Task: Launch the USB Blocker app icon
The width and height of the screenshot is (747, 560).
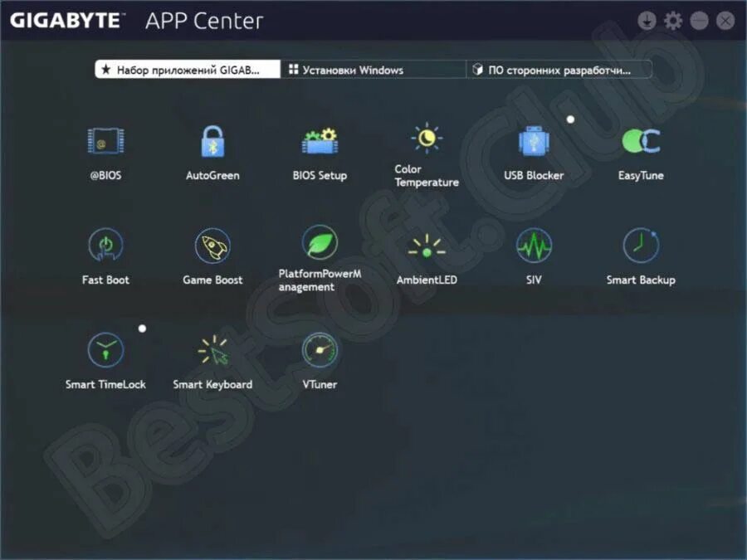Action: tap(534, 141)
